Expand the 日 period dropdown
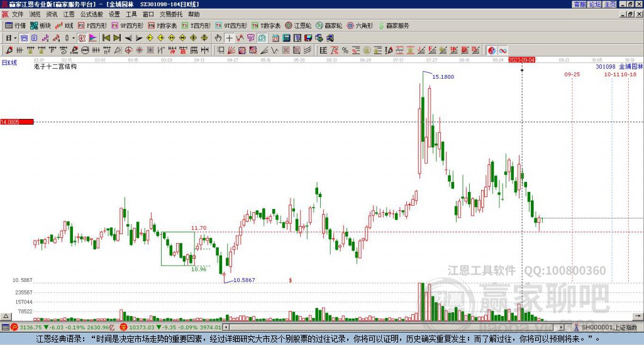The height and width of the screenshot is (345, 644). click(16, 38)
